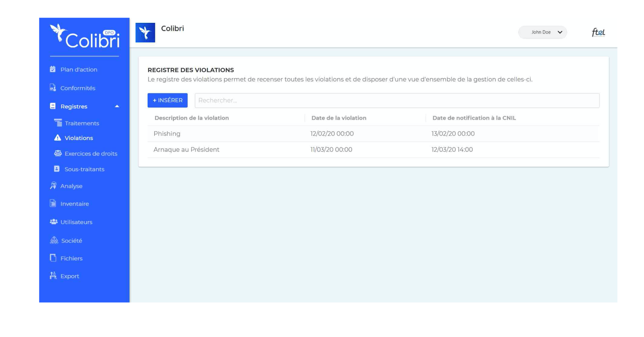
Task: Navigate to Analyse section
Action: pos(71,186)
